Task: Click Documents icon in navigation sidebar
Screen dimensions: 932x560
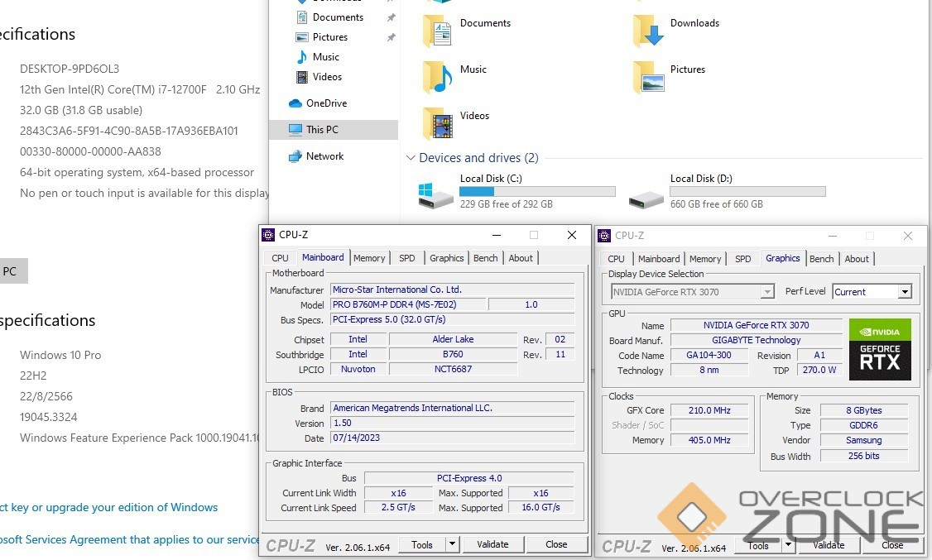Action: [302, 17]
